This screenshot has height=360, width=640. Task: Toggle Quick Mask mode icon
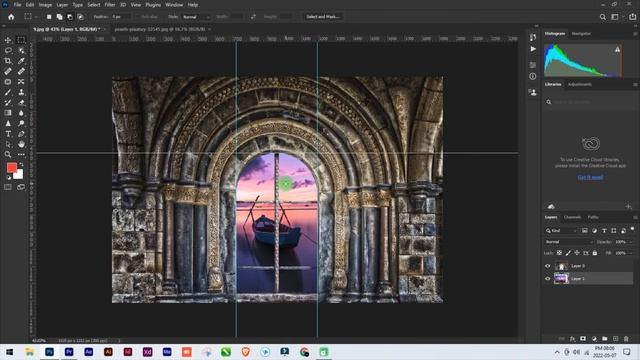[x=8, y=187]
